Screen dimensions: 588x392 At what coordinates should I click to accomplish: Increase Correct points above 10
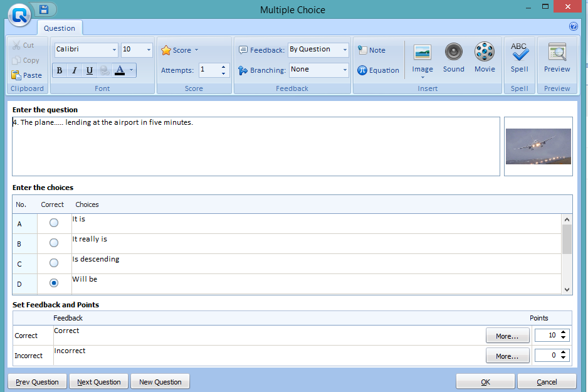pyautogui.click(x=564, y=332)
